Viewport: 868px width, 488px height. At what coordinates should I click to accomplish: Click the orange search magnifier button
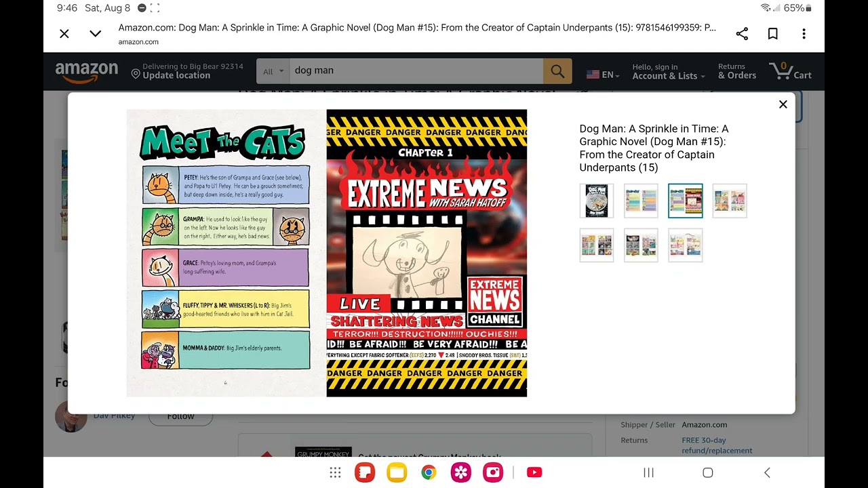click(x=557, y=71)
